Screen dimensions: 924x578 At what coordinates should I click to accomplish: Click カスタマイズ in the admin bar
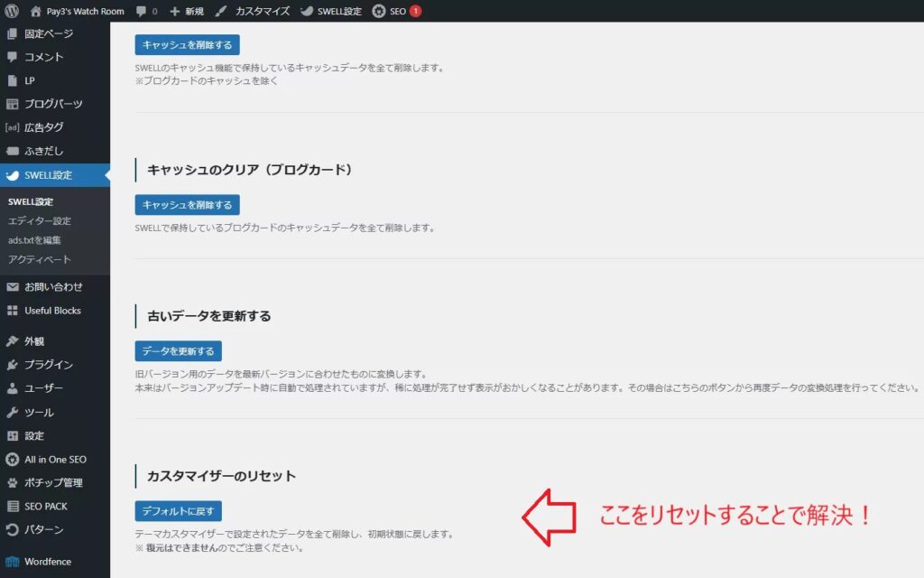click(x=263, y=11)
